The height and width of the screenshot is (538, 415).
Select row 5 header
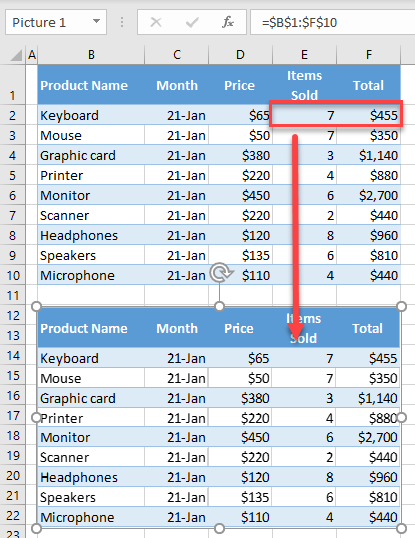coord(13,176)
